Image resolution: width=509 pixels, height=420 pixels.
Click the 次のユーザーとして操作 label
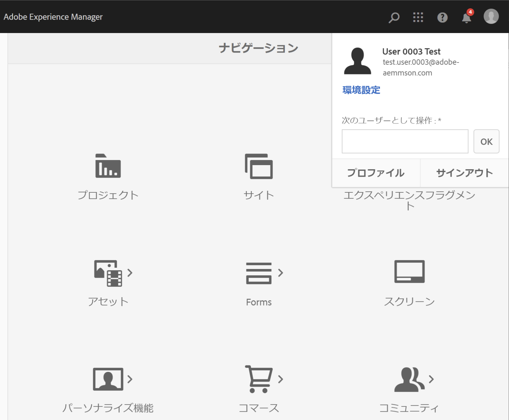[x=391, y=120]
